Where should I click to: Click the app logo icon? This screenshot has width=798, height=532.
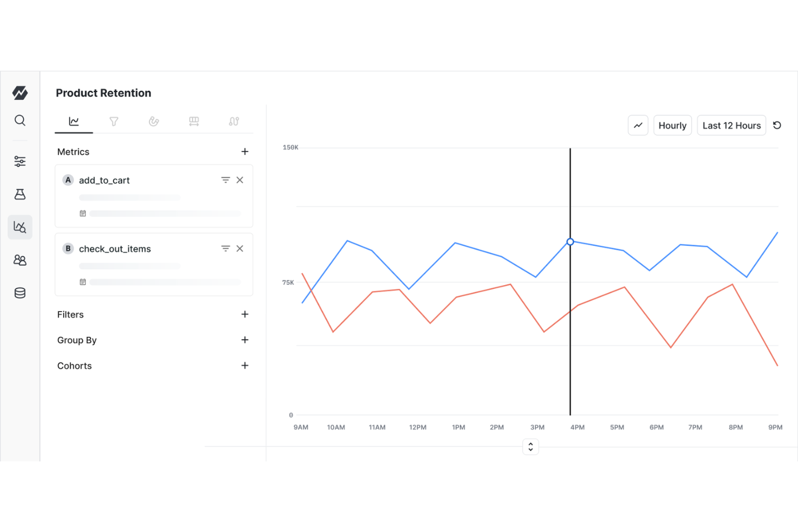click(20, 93)
